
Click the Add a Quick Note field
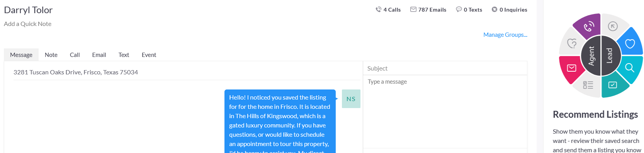point(28,24)
